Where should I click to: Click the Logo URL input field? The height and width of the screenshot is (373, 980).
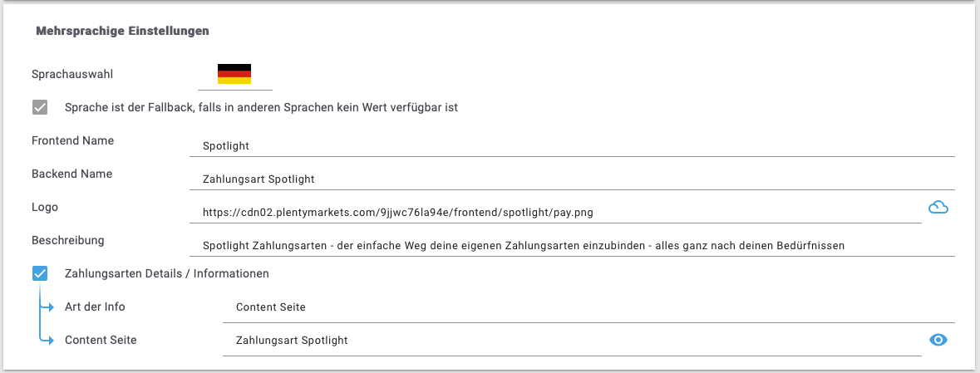pos(555,213)
